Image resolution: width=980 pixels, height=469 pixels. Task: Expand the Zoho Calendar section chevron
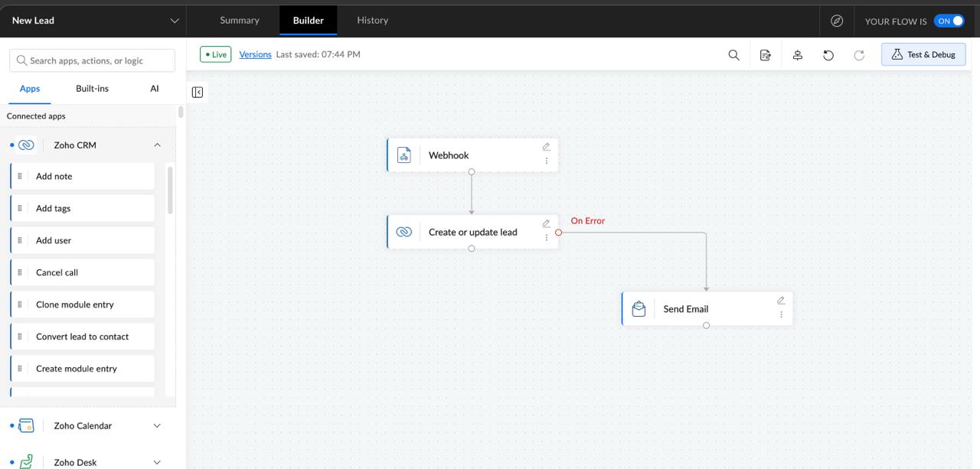point(157,425)
